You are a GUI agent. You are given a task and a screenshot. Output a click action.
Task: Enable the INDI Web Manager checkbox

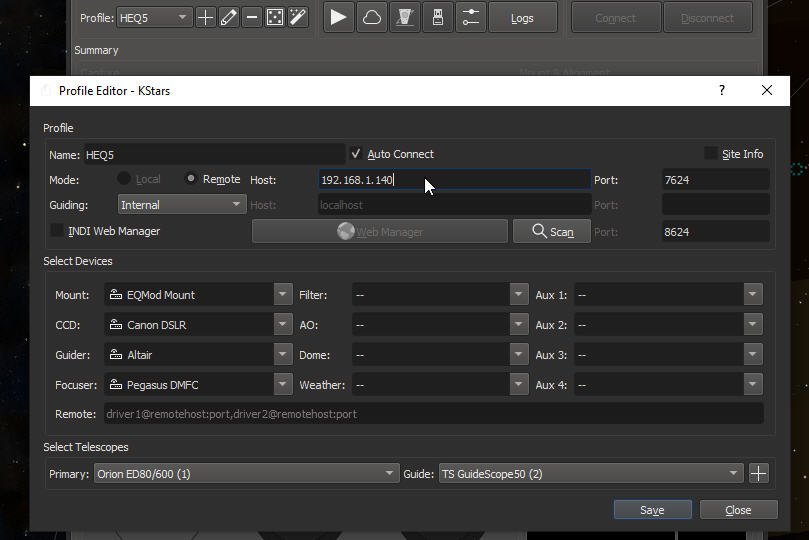58,231
